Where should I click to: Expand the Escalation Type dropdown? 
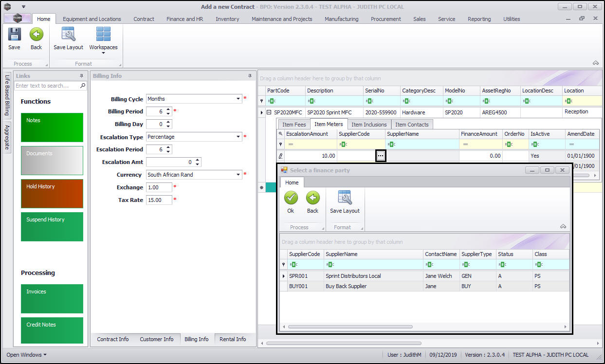tap(238, 137)
